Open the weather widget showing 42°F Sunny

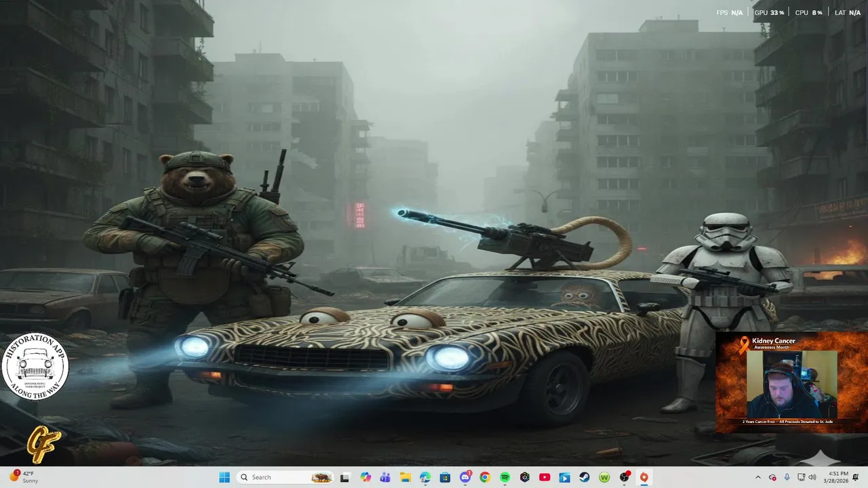pos(24,477)
